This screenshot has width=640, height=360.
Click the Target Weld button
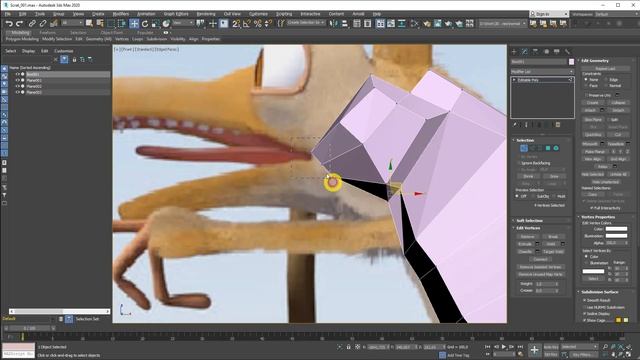(553, 252)
